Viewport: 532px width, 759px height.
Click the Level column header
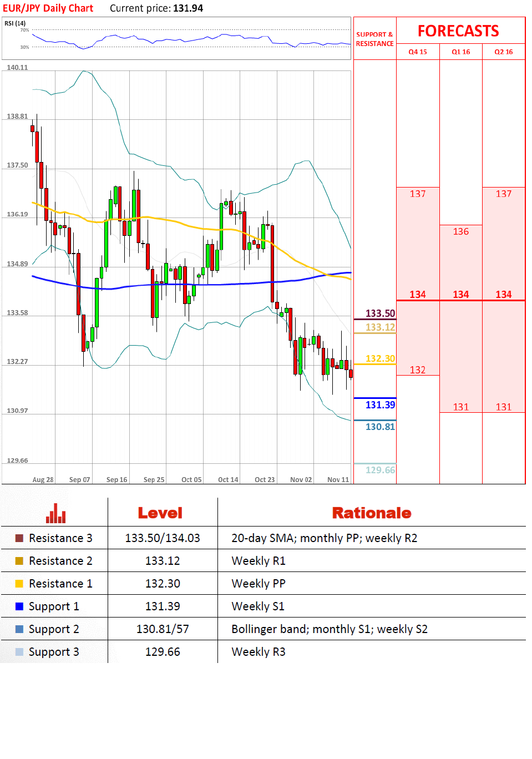point(160,513)
